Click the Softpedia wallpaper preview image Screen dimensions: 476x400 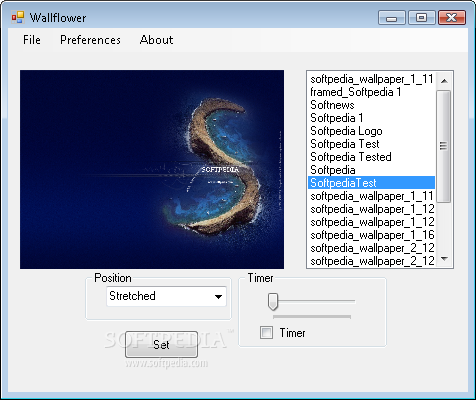152,169
